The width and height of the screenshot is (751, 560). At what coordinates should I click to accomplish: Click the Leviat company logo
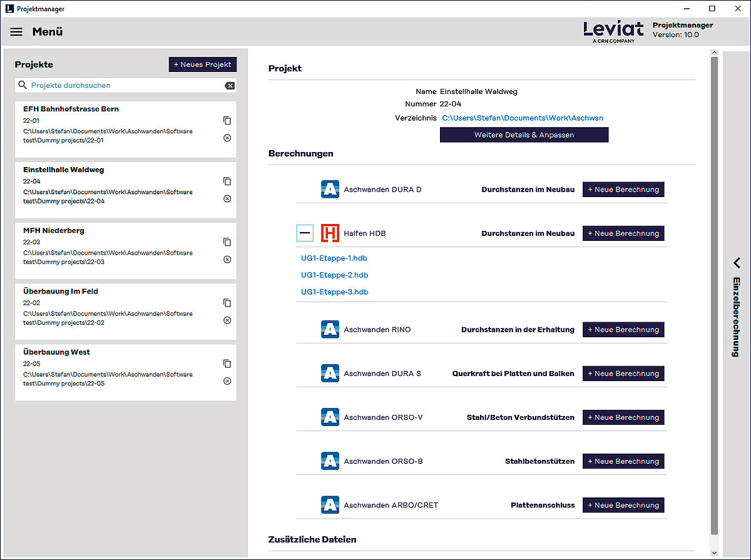pyautogui.click(x=614, y=31)
